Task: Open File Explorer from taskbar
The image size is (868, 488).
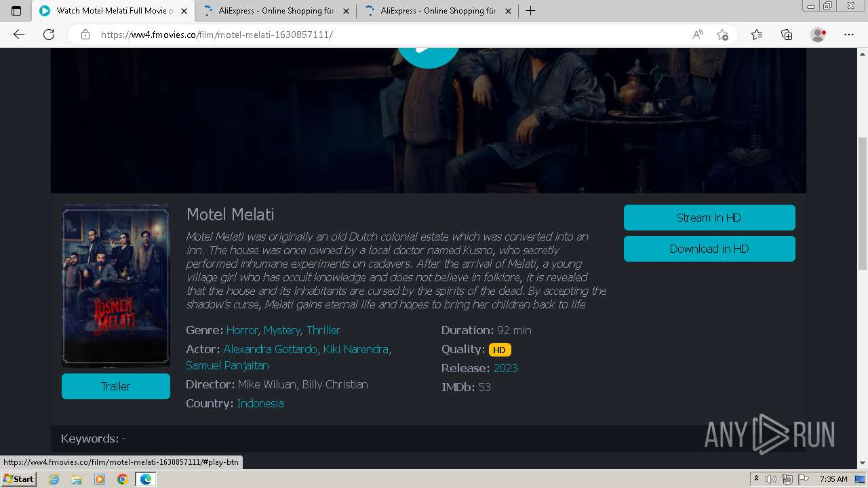Action: coord(77,479)
